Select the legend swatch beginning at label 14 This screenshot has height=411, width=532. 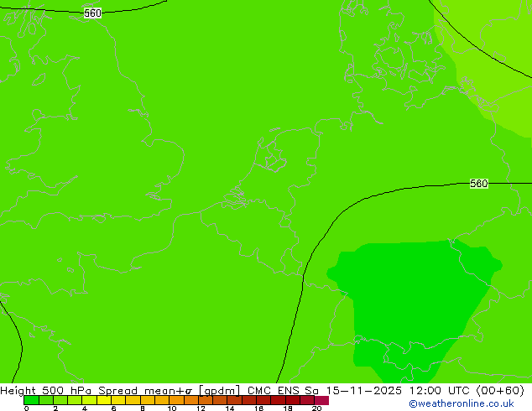pos(235,400)
